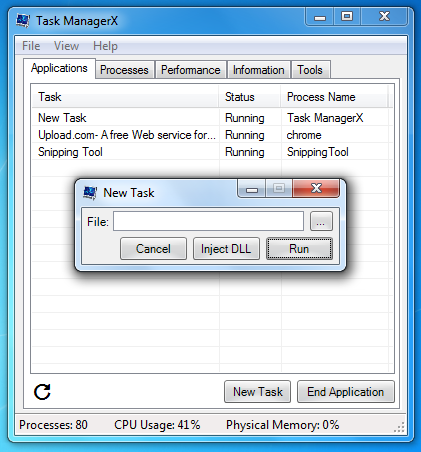Select the "Snipping Tool" task row
Viewport: 421px width, 452px height.
[x=212, y=152]
